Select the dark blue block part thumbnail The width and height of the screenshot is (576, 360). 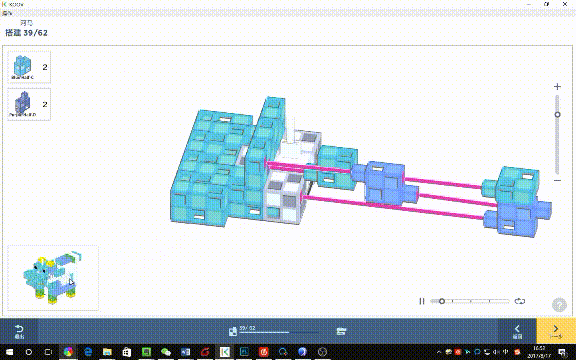29,104
